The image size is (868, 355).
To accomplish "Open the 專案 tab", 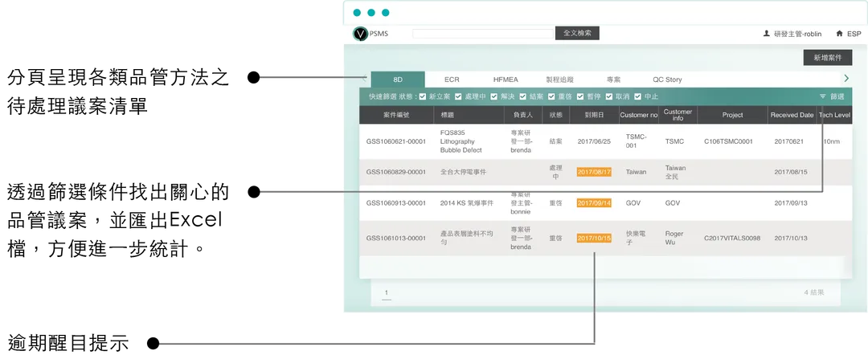I will coord(613,80).
